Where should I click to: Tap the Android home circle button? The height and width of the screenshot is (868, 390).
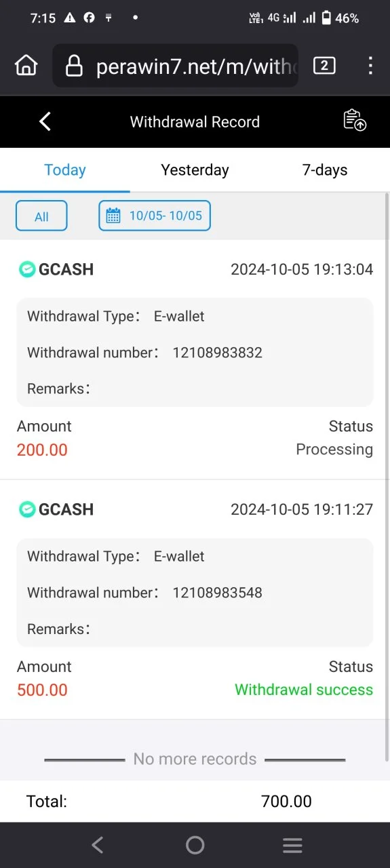click(195, 845)
